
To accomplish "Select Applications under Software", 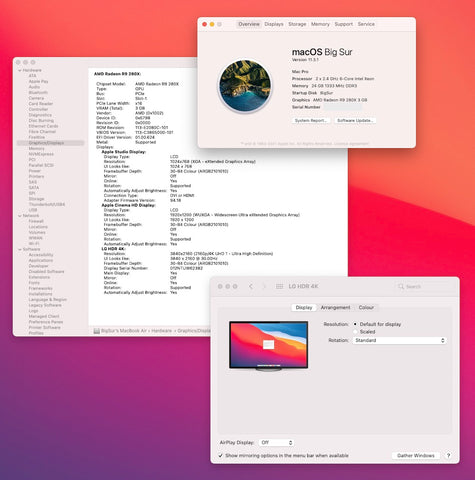I will [41, 260].
